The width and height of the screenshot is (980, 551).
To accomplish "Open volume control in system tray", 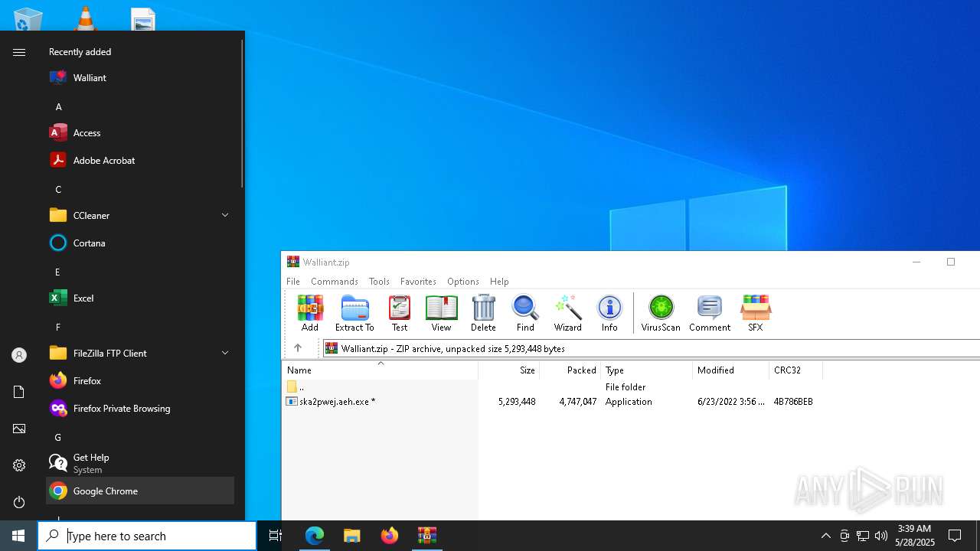I will [881, 536].
